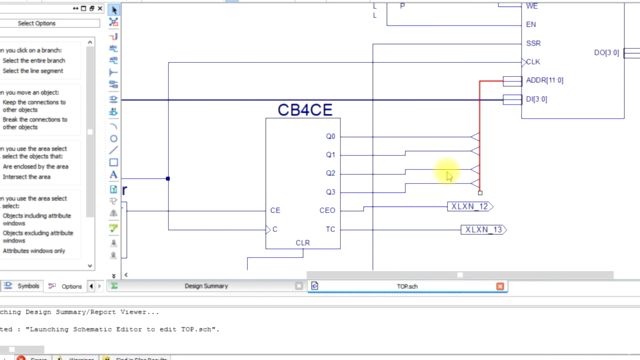Select the Rectangle drawing tool
Viewport: 640px width, 360px height.
(x=114, y=162)
